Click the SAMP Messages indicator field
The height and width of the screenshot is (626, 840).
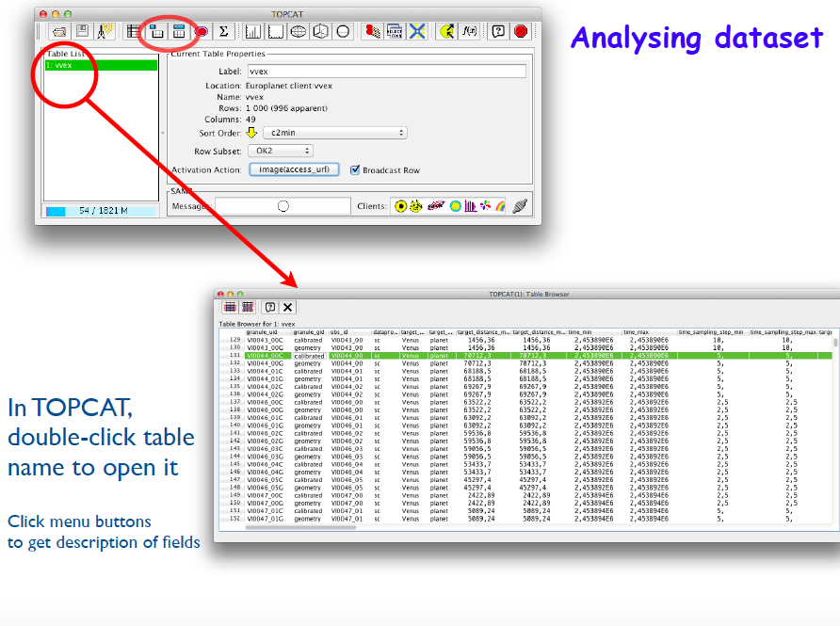(283, 206)
